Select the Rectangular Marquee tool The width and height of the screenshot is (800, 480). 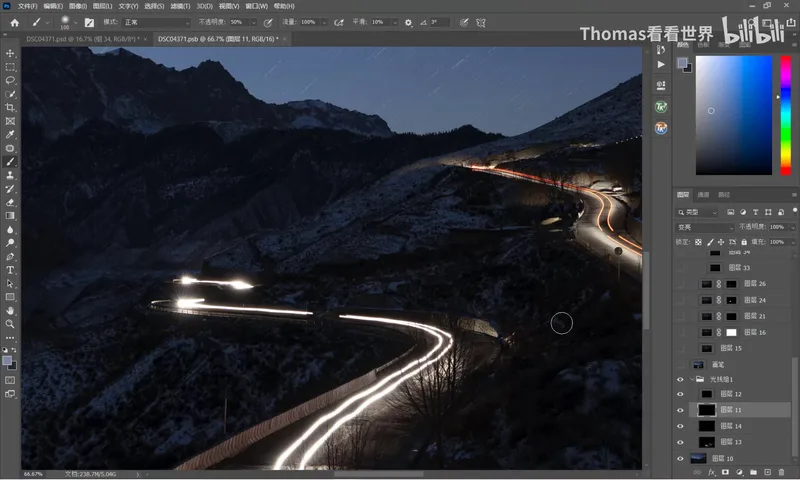click(10, 67)
